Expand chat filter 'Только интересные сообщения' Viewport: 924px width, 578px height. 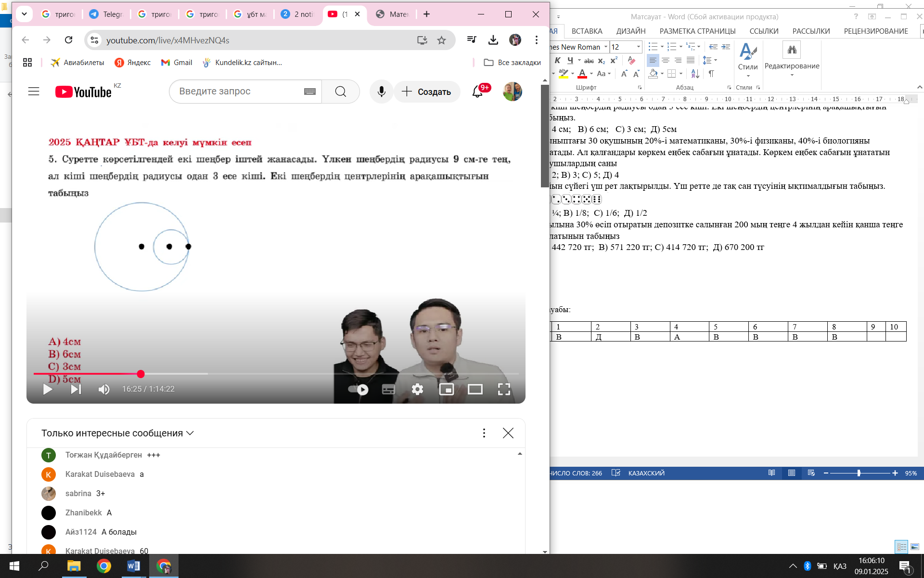117,433
